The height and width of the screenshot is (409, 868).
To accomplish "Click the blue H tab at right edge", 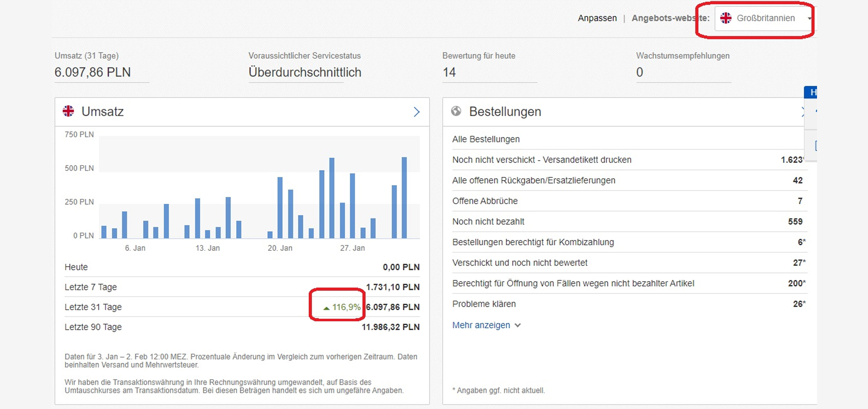I will point(812,92).
